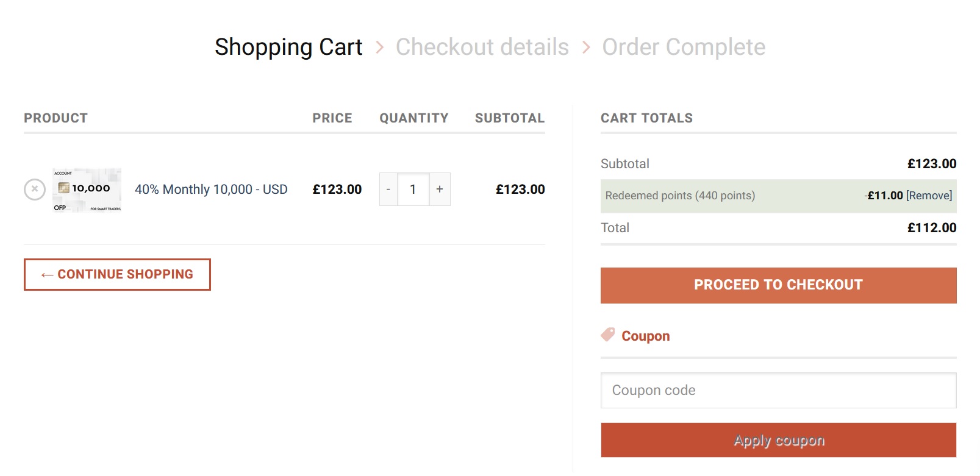The image size is (980, 476).
Task: Remove the 40% Monthly product from cart
Action: (x=35, y=190)
